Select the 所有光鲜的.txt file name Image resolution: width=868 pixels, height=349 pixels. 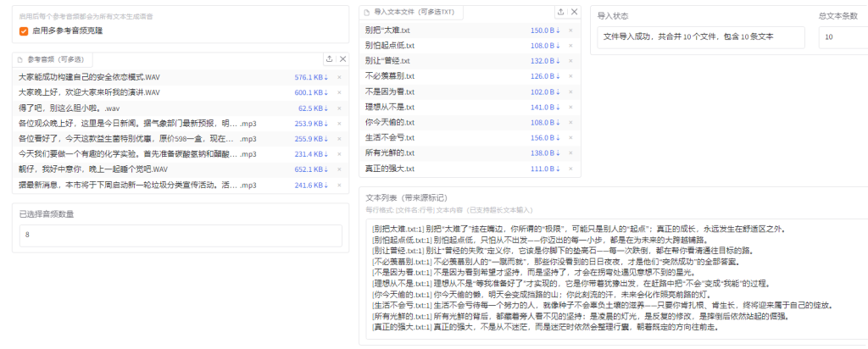tap(389, 153)
